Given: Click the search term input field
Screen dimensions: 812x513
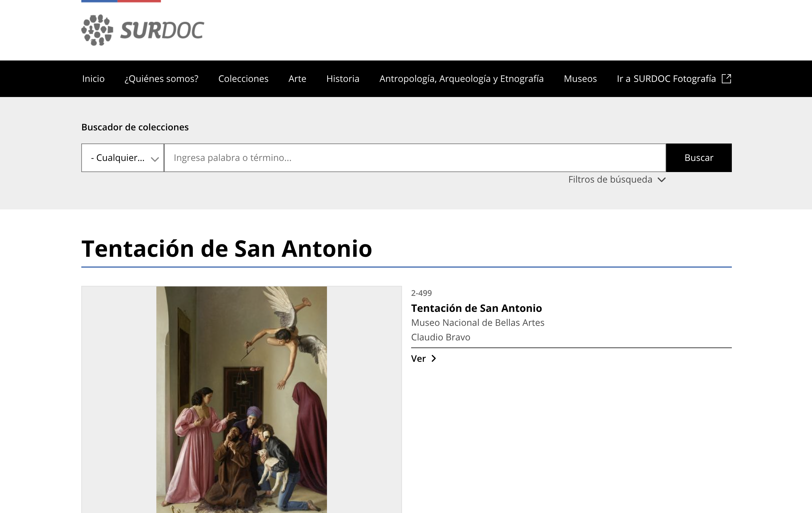Looking at the screenshot, I should pyautogui.click(x=415, y=158).
